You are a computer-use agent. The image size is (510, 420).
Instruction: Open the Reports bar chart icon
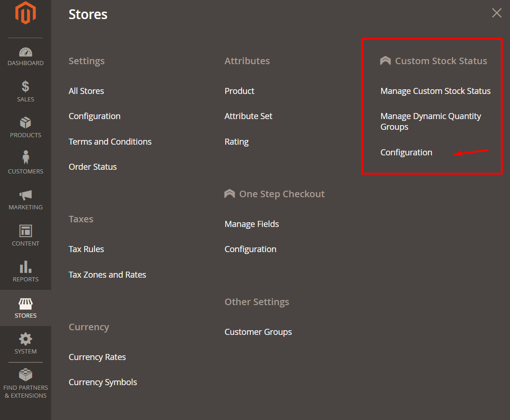[x=26, y=267]
